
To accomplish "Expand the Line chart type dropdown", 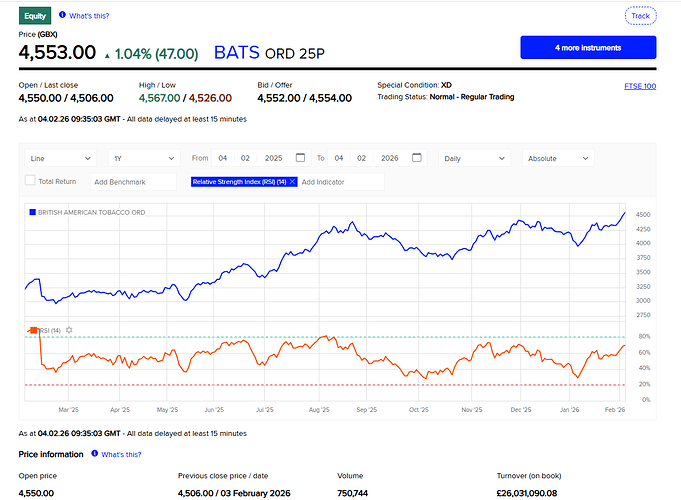I will point(60,158).
